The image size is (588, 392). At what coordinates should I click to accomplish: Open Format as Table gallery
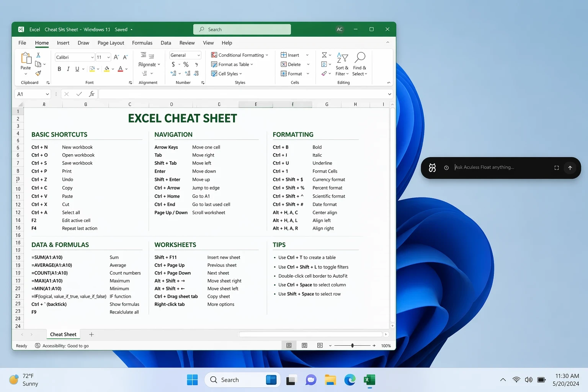232,64
